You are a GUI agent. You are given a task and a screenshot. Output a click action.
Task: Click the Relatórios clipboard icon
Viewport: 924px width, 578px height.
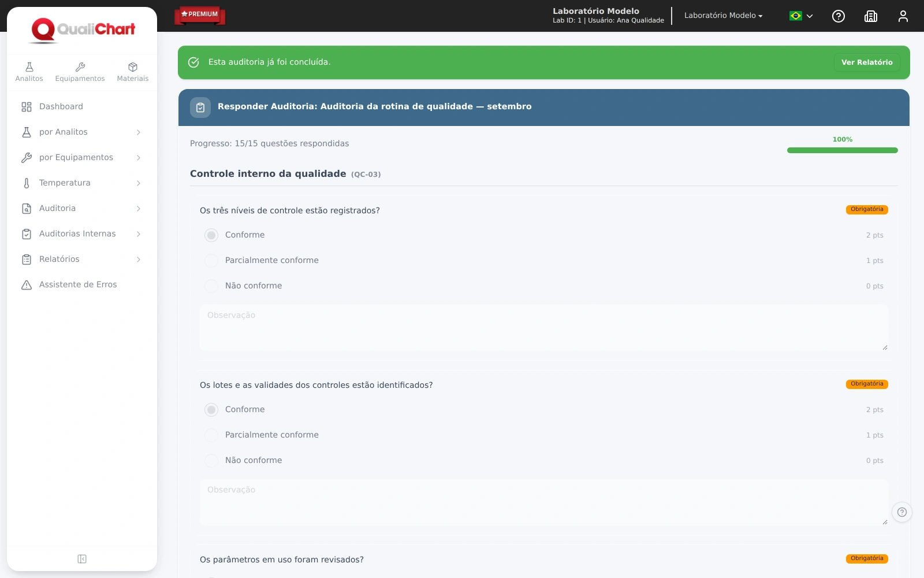pyautogui.click(x=27, y=260)
